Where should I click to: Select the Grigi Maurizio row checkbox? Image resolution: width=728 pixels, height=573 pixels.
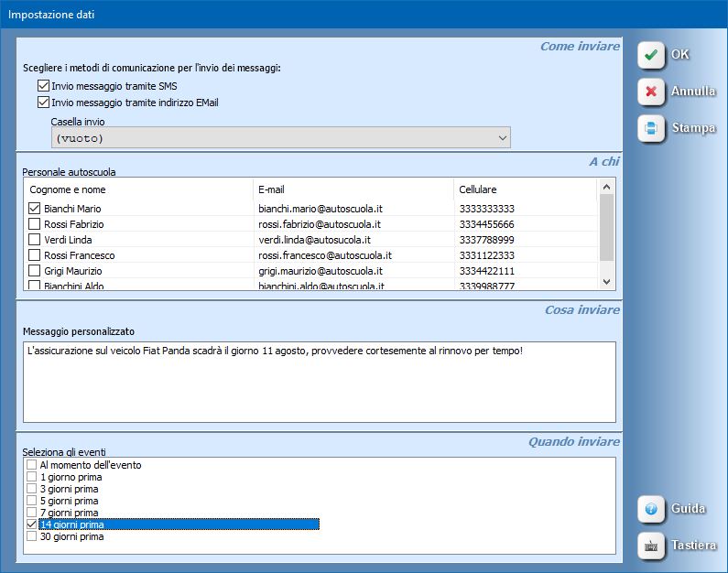point(35,271)
